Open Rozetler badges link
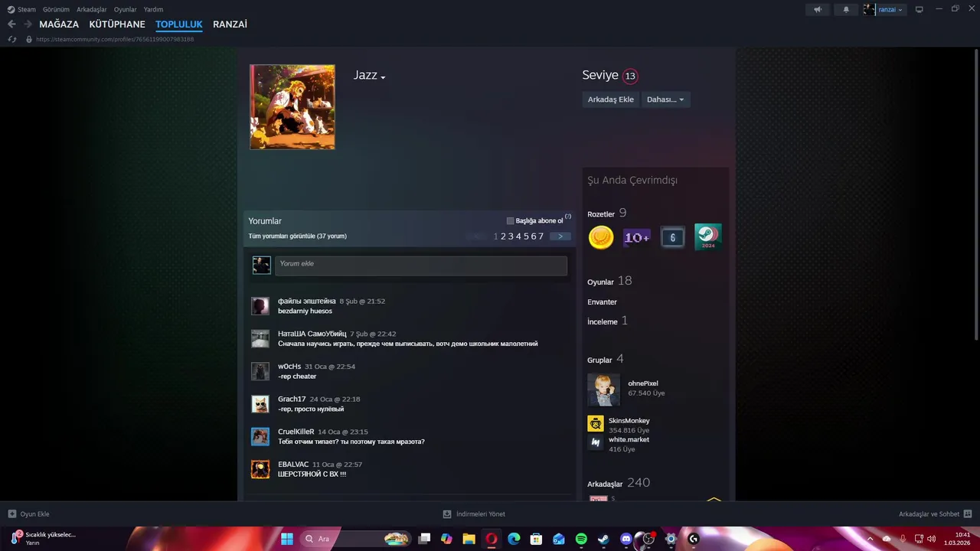This screenshot has width=980, height=551. pyautogui.click(x=601, y=214)
